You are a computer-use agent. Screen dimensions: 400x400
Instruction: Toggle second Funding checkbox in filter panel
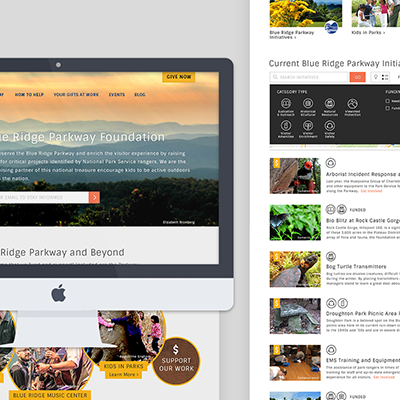[387, 108]
